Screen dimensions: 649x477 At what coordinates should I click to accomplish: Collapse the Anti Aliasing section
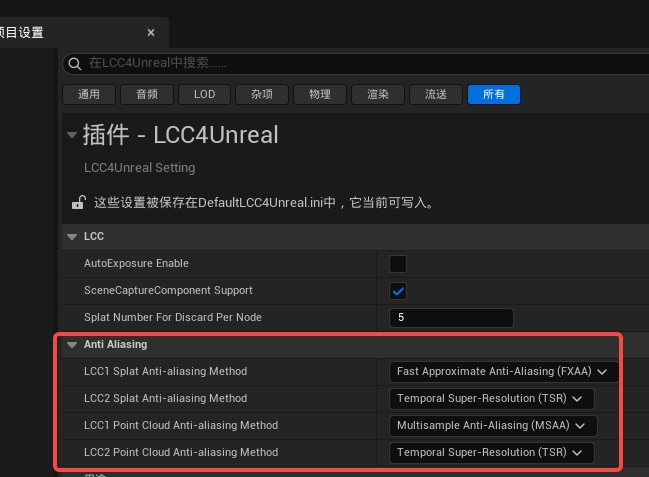(72, 344)
